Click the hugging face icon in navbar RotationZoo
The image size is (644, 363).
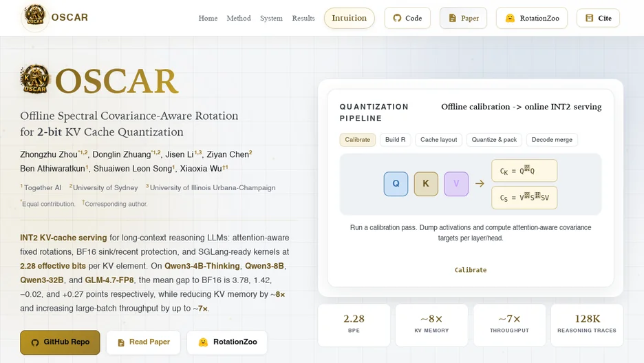510,18
